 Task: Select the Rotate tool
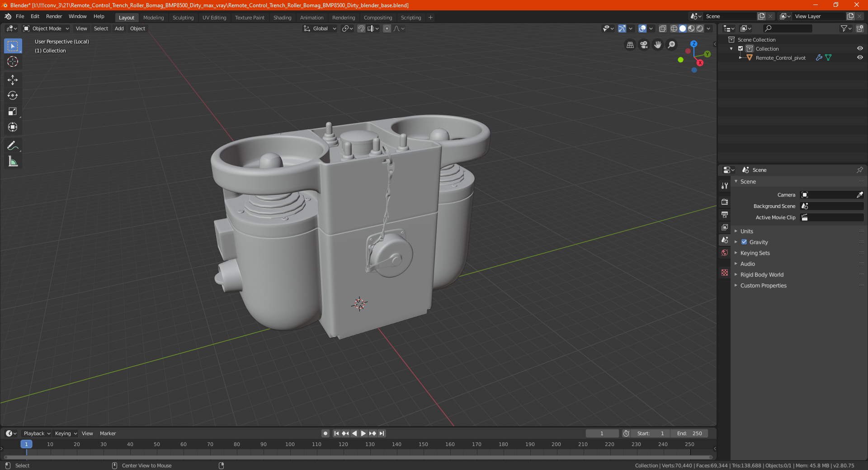tap(13, 96)
